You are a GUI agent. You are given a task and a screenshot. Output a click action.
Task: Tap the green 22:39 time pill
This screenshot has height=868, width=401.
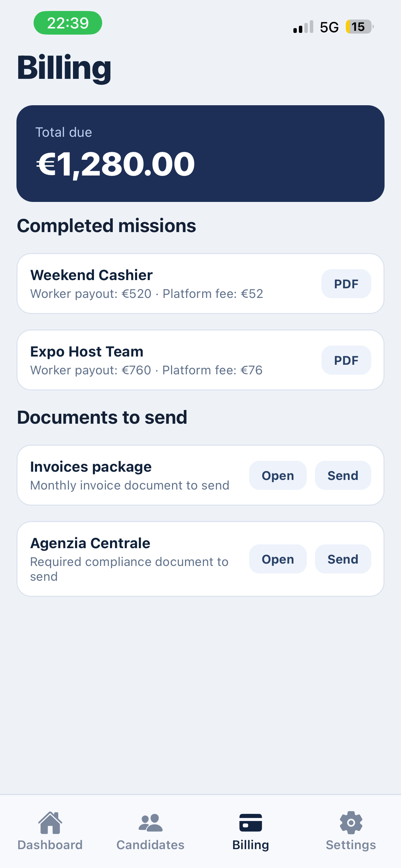(68, 23)
